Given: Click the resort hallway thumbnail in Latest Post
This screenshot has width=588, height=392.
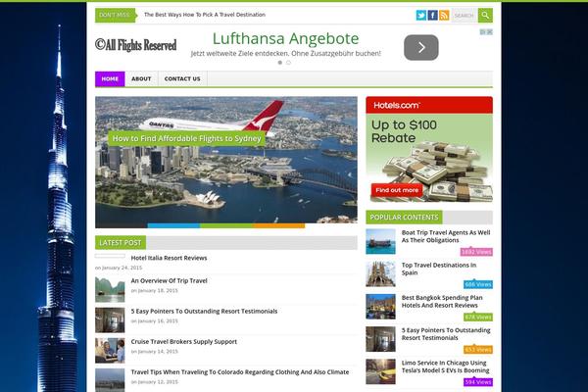Looking at the screenshot, I should [110, 320].
